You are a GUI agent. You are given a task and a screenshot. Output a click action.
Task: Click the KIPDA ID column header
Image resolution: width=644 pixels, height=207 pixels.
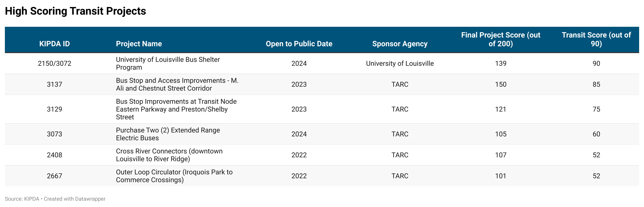point(54,44)
